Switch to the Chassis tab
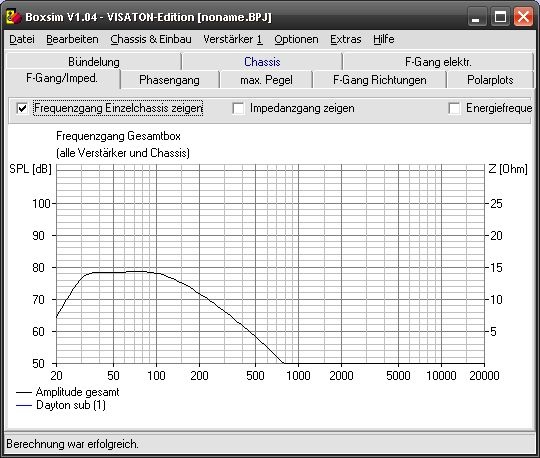Screen dimensions: 540x458 262,62
